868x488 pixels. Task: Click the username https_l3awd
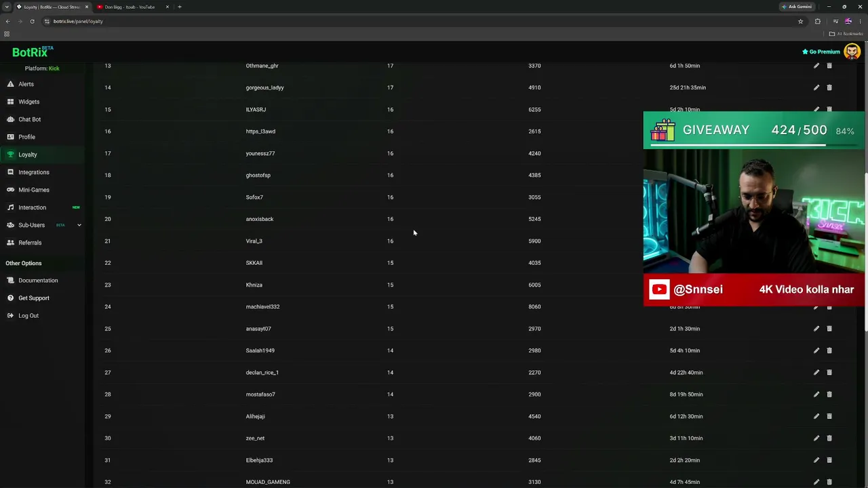click(260, 131)
